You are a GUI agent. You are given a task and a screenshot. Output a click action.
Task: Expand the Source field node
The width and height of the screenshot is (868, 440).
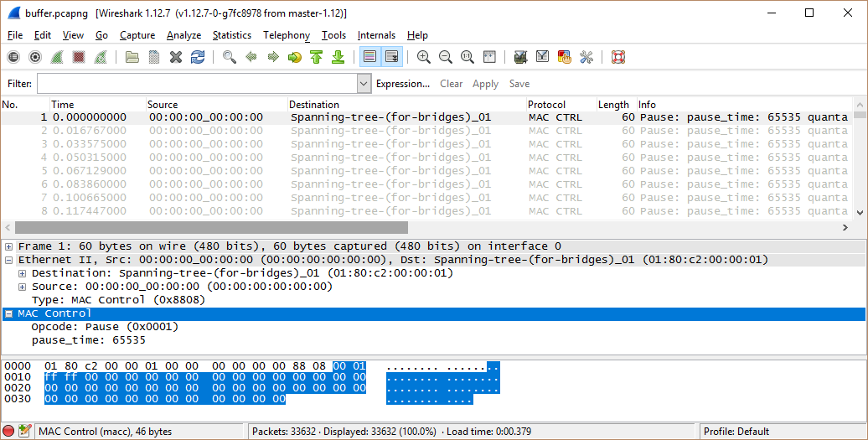point(22,287)
